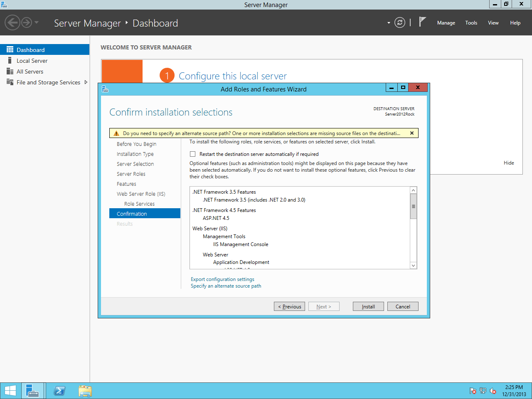Go to Server Roles step
This screenshot has height=399, width=532.
pos(131,174)
